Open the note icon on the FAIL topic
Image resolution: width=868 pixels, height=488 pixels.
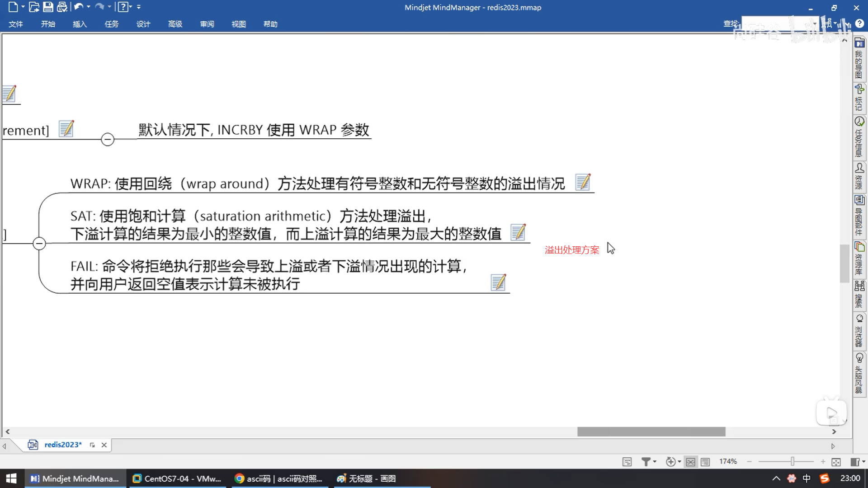click(498, 282)
